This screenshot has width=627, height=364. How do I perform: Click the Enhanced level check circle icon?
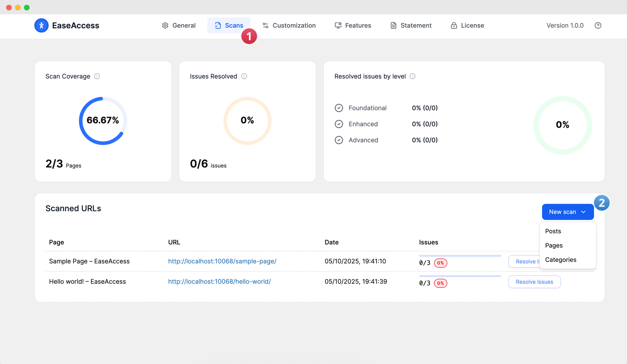(339, 124)
